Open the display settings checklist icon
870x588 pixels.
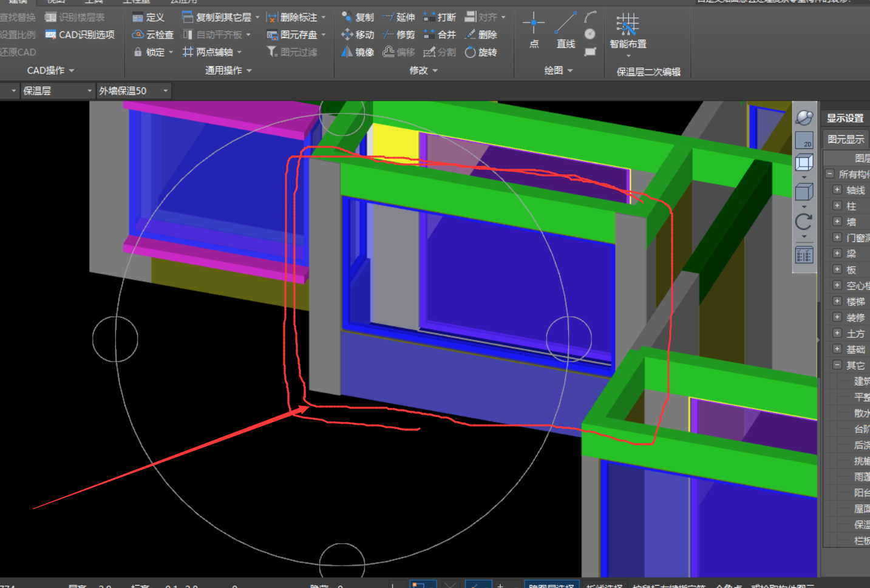[x=804, y=255]
